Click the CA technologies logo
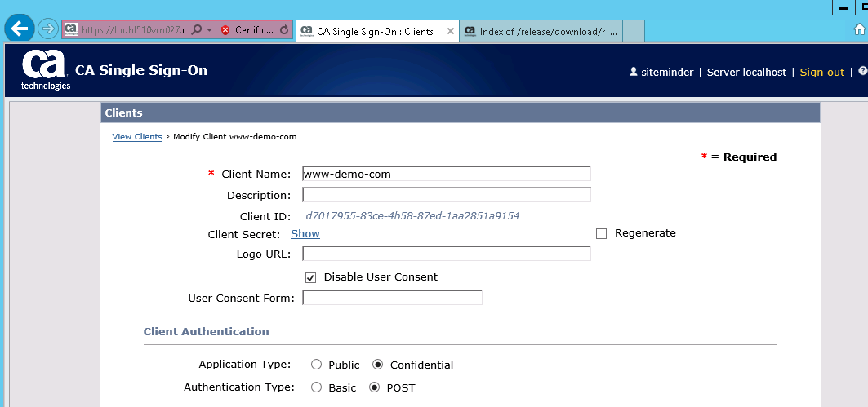Screen dimensions: 868x407 46,71
